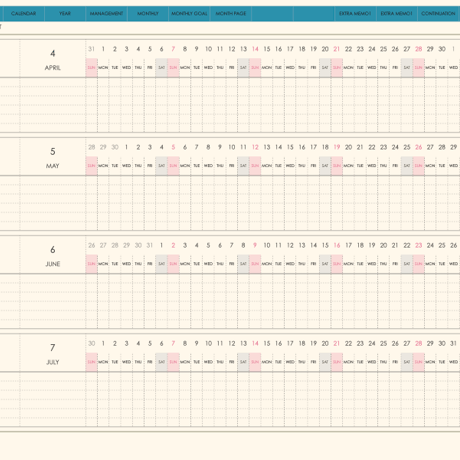Select greyed date 27 in June row
The image size is (460, 460).
[103, 245]
